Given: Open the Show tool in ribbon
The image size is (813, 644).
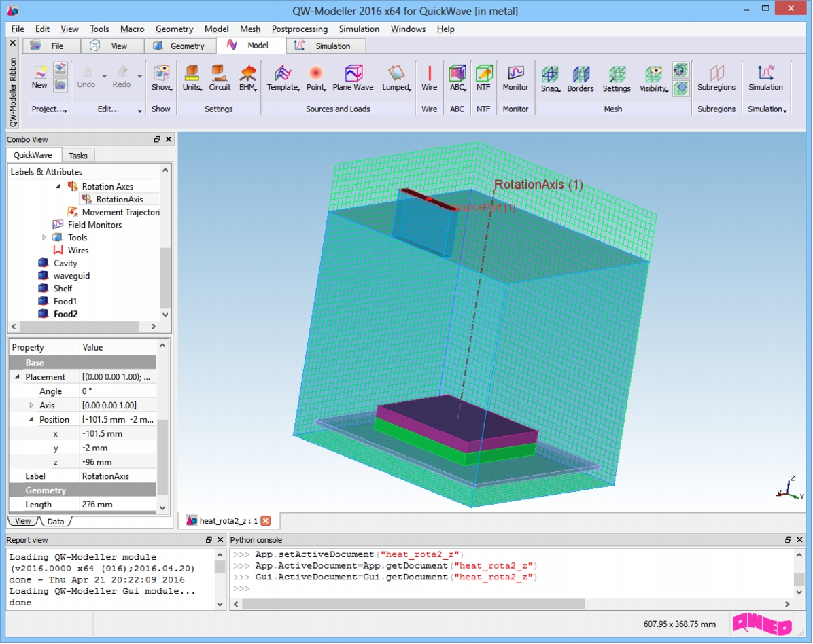Looking at the screenshot, I should [161, 78].
